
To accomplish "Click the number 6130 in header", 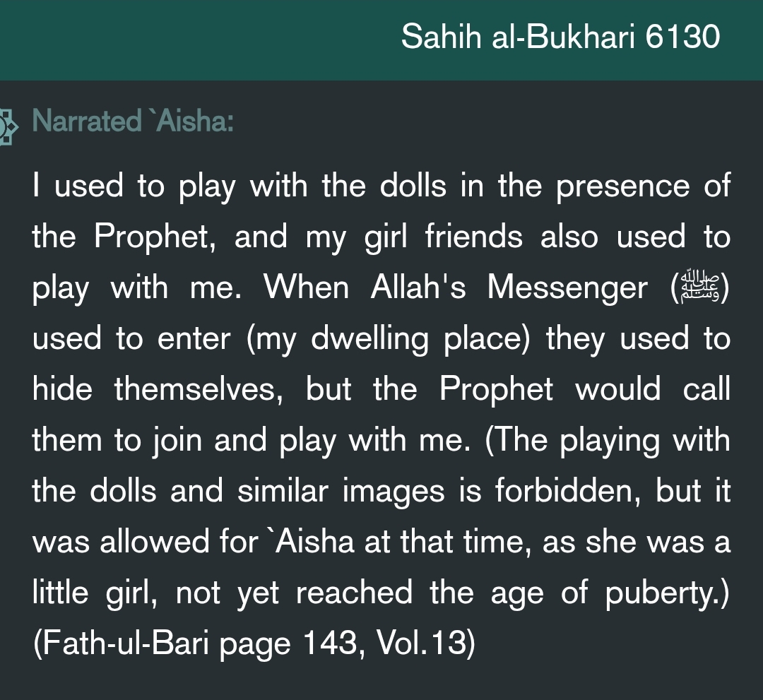I will pyautogui.click(x=682, y=37).
